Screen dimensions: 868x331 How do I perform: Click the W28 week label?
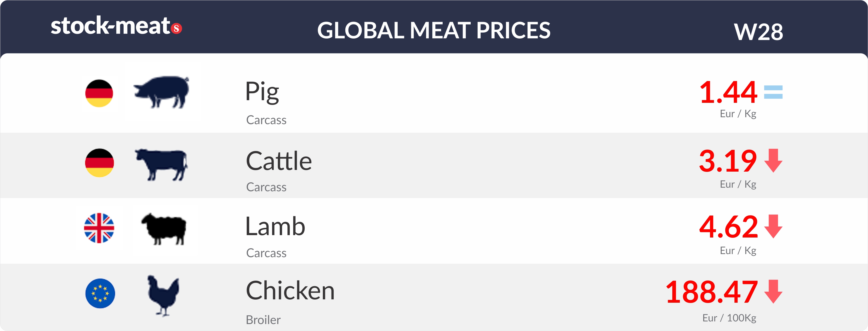(759, 32)
